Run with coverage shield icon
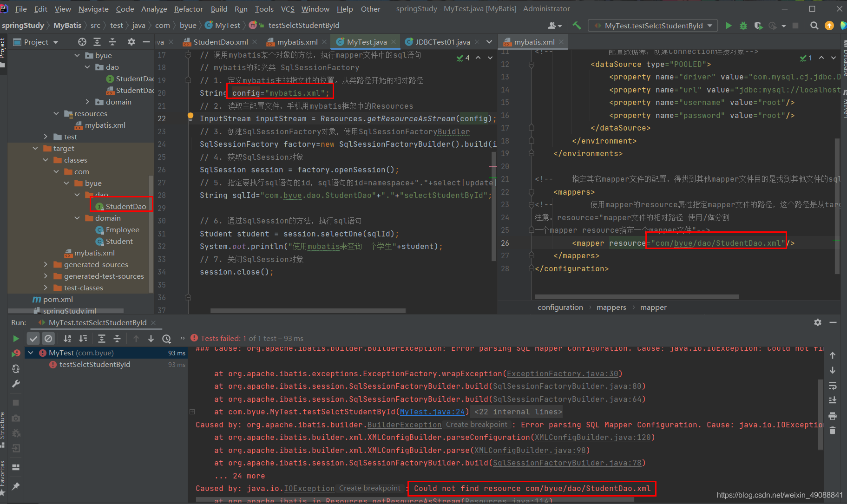 [x=758, y=26]
